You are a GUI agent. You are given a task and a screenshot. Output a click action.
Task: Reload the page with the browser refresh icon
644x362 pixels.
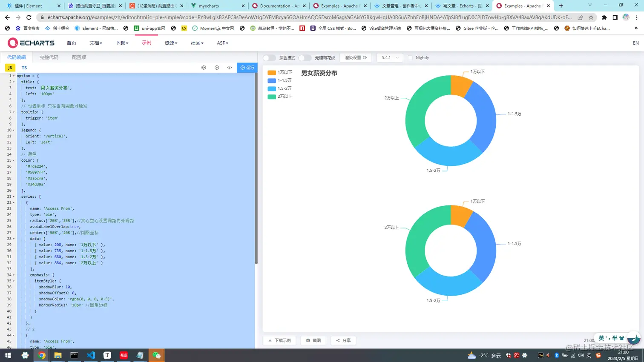point(29,17)
